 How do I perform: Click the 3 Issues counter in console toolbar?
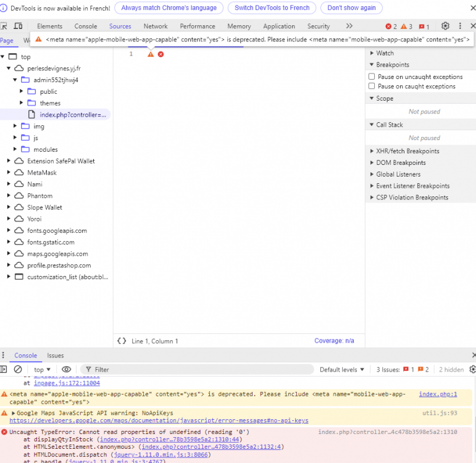coord(403,370)
